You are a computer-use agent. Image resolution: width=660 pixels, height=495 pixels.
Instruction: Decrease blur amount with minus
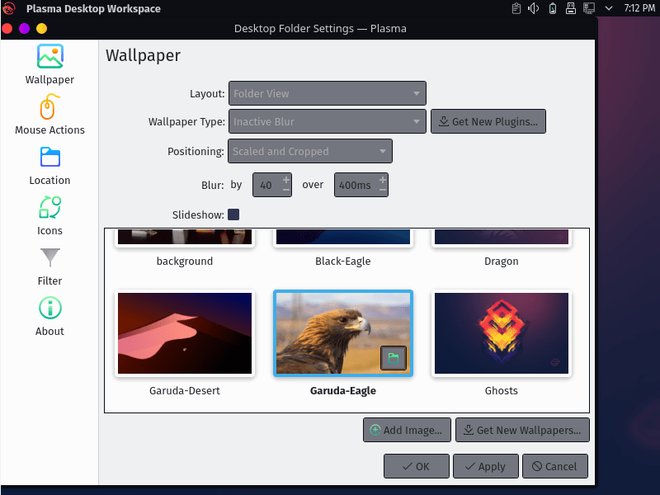(x=286, y=190)
